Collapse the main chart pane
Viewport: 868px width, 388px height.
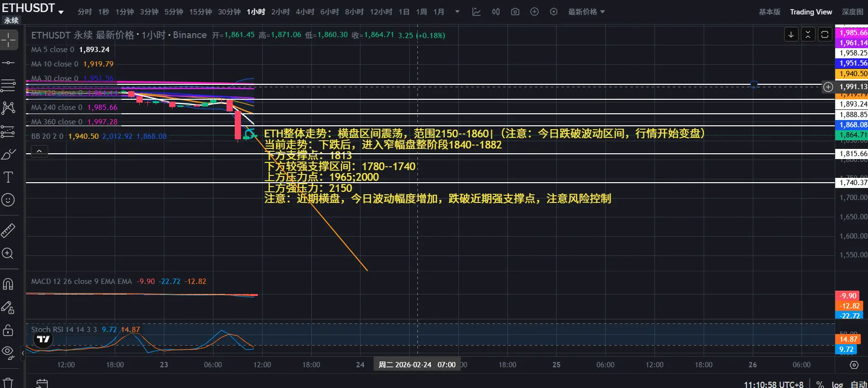pos(808,34)
